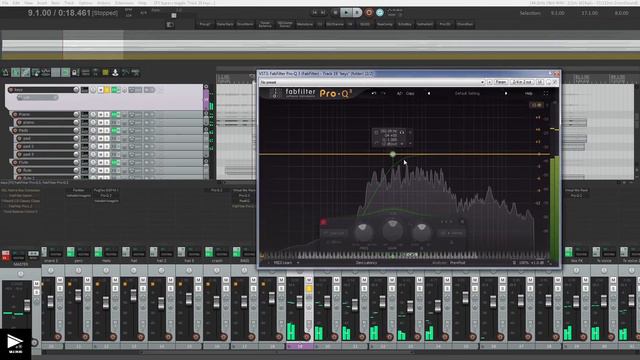
Task: Open the Options menu
Action: point(85,2)
